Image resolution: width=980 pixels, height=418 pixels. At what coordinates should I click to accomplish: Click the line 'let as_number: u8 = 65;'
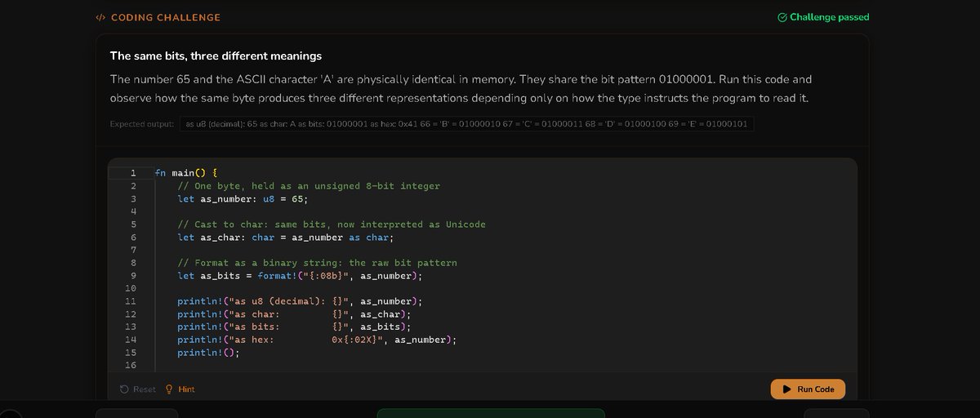[x=243, y=198]
